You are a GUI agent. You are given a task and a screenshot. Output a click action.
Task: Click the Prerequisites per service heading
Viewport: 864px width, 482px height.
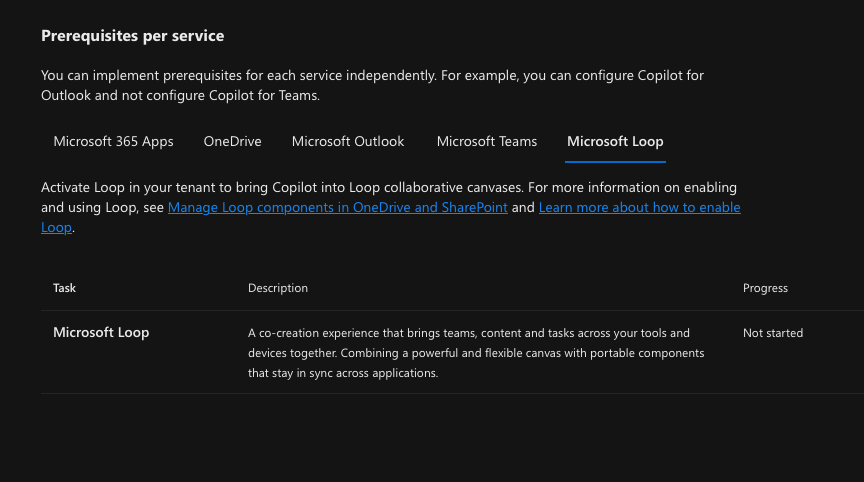[x=133, y=36]
